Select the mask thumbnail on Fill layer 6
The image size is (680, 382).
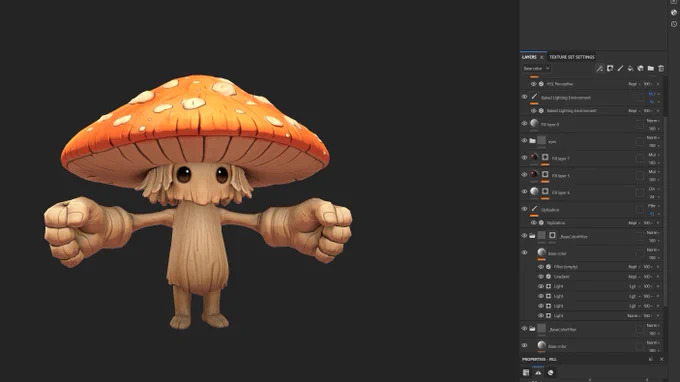[545, 192]
